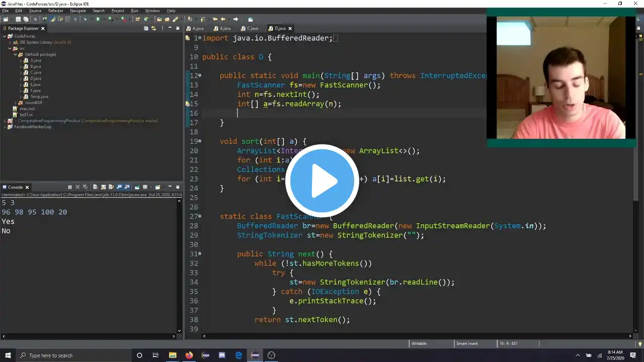Open the Refactor menu

55,11
